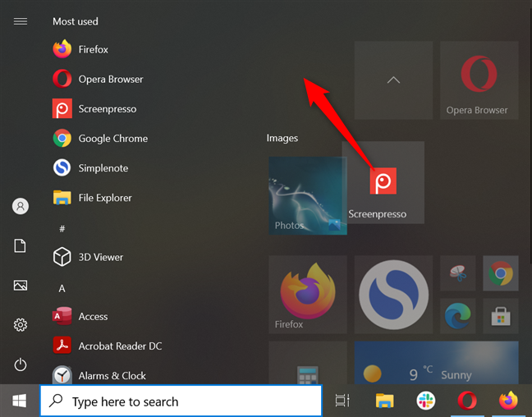Open the user account icon

[21, 206]
